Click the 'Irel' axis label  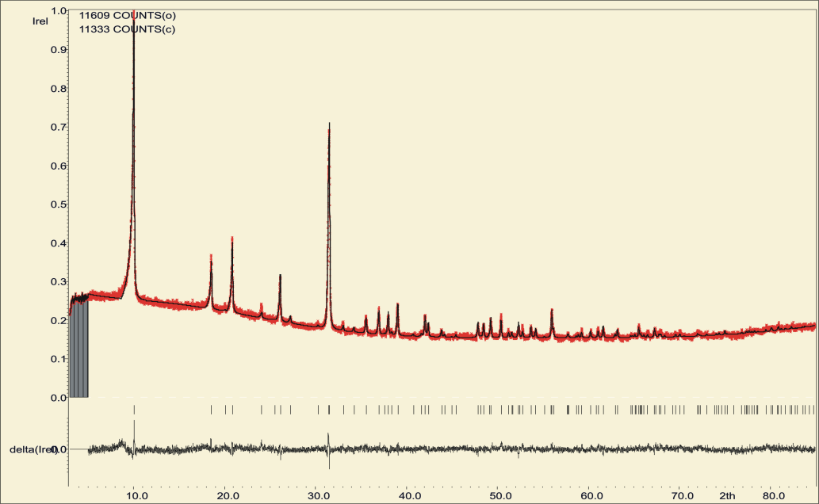pos(40,21)
